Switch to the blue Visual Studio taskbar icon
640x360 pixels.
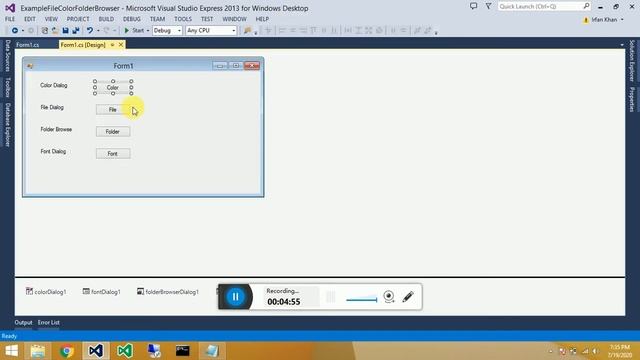(96, 351)
